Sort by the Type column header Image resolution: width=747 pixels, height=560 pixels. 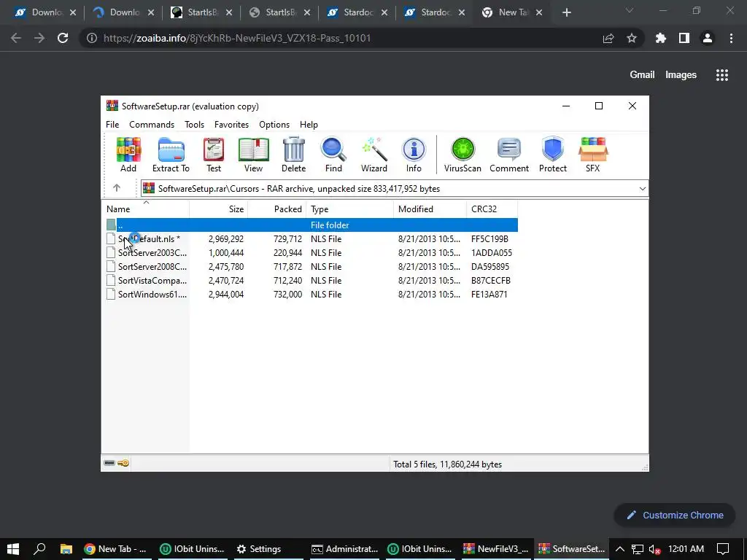click(350, 209)
